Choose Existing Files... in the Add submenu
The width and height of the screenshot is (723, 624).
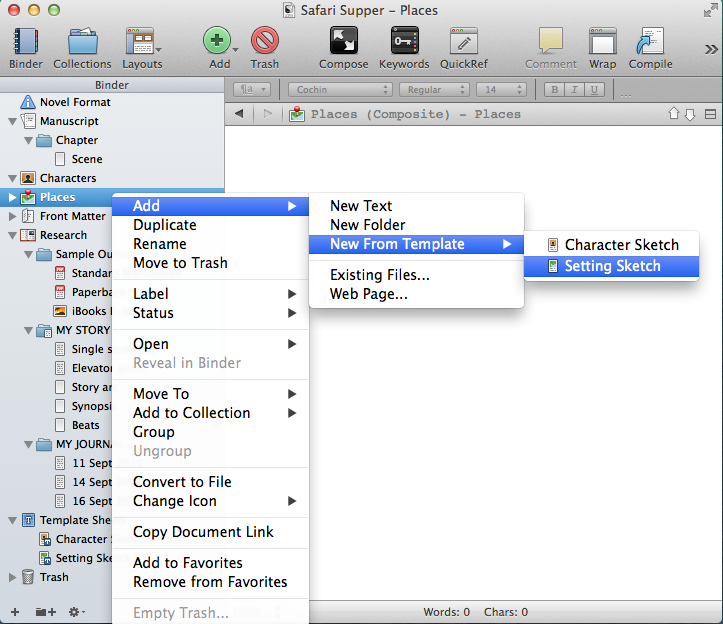pyautogui.click(x=416, y=275)
